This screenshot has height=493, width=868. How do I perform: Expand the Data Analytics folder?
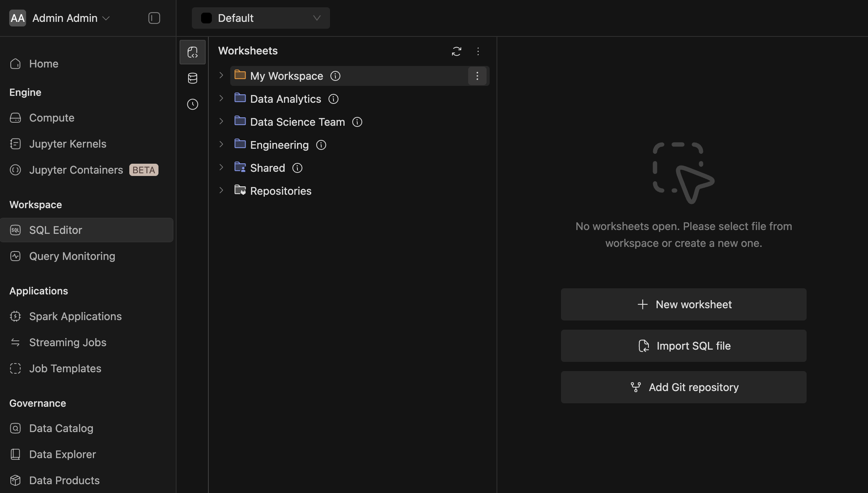click(x=221, y=99)
